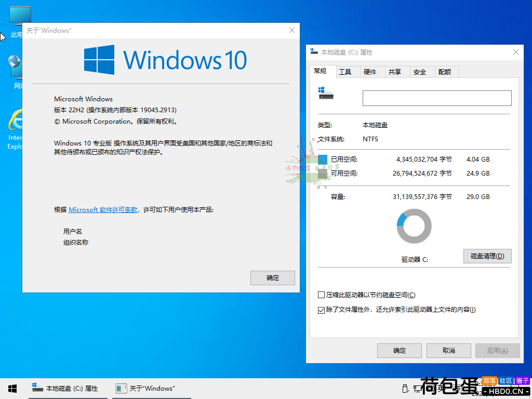Uncheck allow indexing file contents checkbox
The height and width of the screenshot is (399, 532).
[321, 310]
